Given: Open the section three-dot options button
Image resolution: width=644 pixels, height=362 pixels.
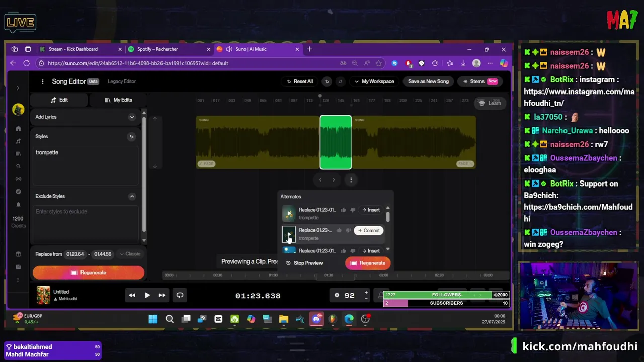Looking at the screenshot, I should (x=351, y=179).
